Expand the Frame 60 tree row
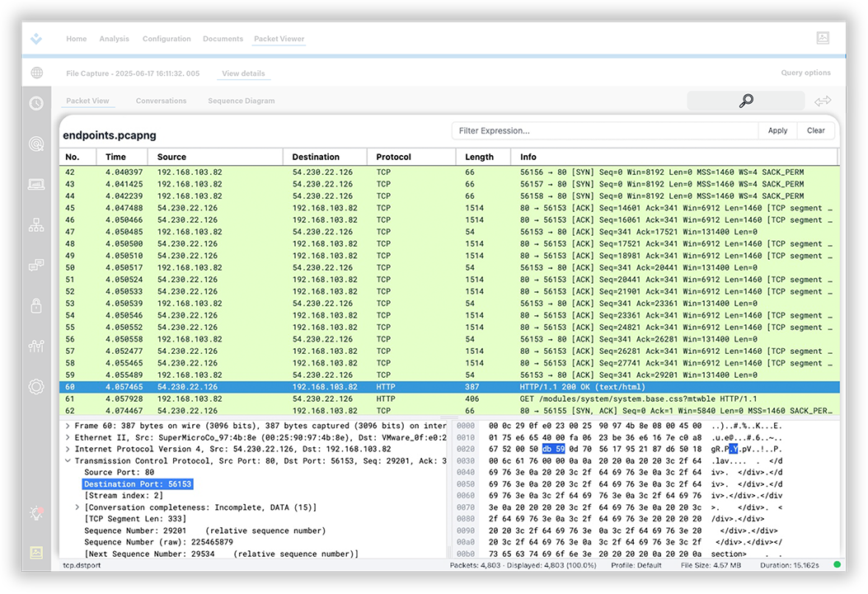Viewport: 868px width, 594px height. pyautogui.click(x=68, y=426)
